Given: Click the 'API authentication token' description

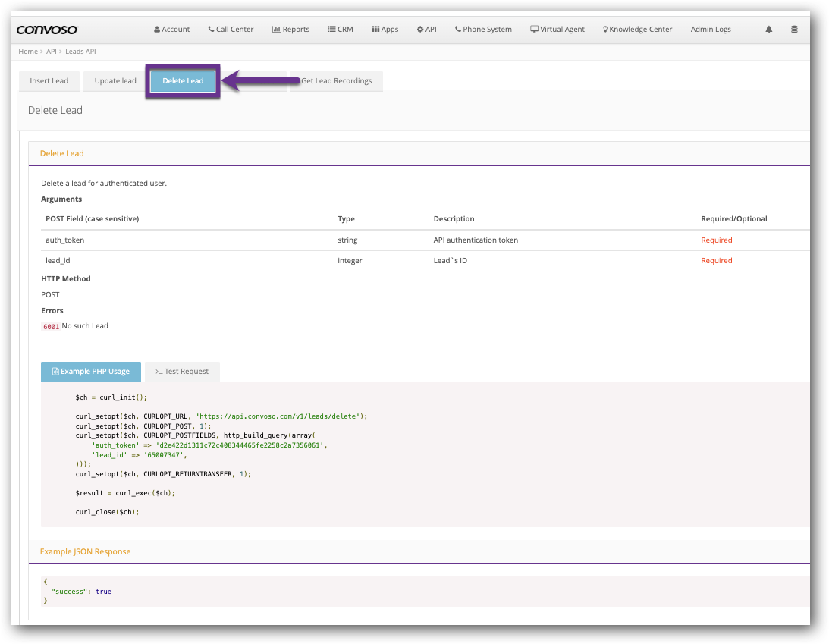Looking at the screenshot, I should click(476, 240).
